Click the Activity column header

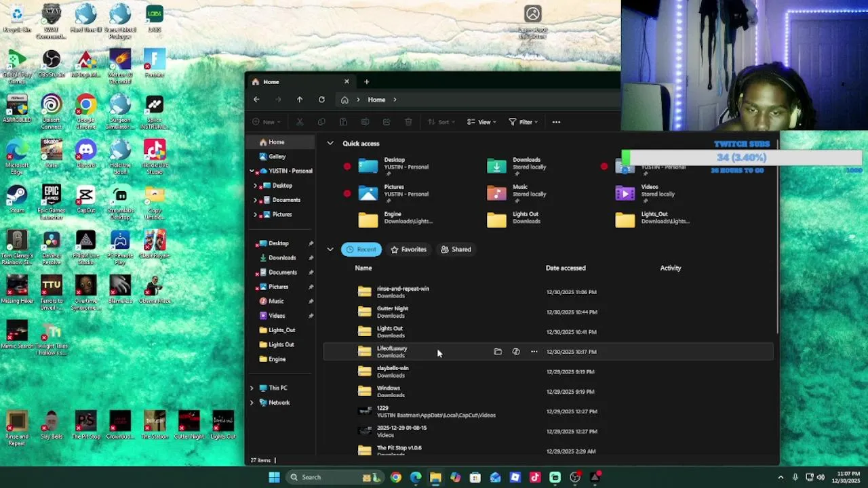(671, 268)
